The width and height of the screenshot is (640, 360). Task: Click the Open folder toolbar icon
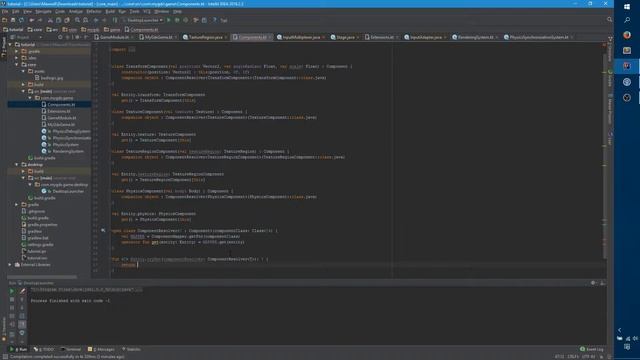click(x=4, y=20)
